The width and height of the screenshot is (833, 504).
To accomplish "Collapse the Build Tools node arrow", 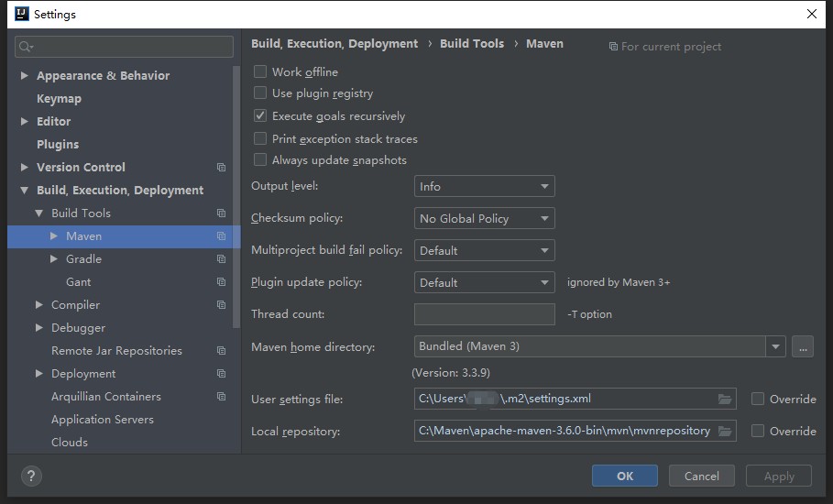I will (x=38, y=213).
